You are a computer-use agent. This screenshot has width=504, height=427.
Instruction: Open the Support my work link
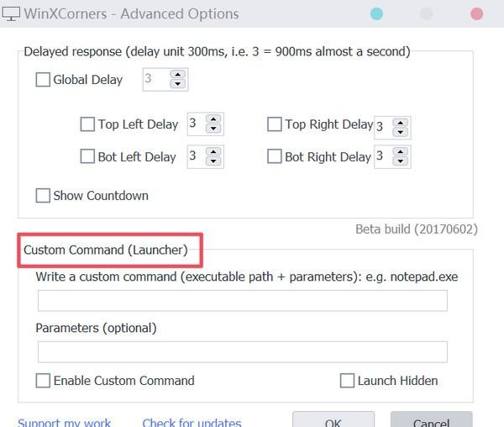click(x=64, y=422)
